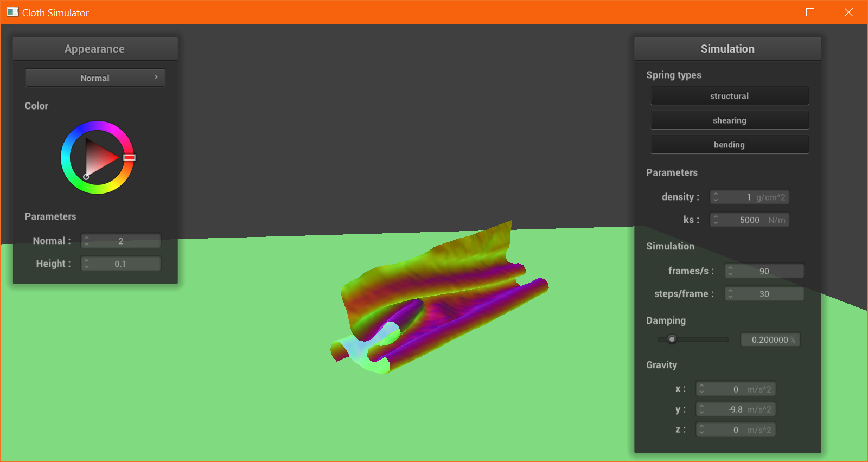Click the 'Spring types' heading
The image size is (868, 462).
(x=674, y=75)
